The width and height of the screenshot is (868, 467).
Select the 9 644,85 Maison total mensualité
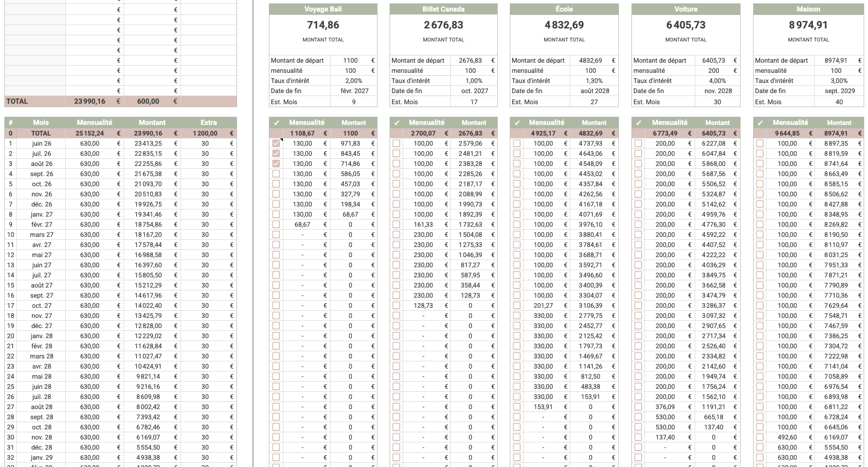pos(787,133)
